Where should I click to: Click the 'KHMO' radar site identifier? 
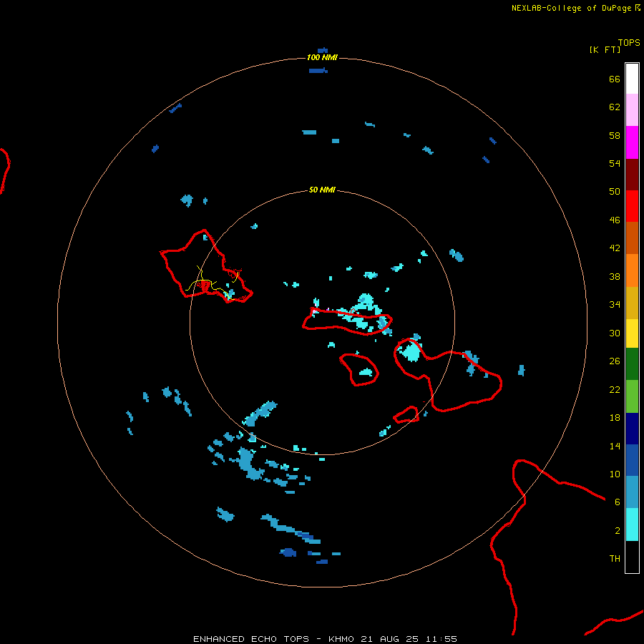[341, 639]
